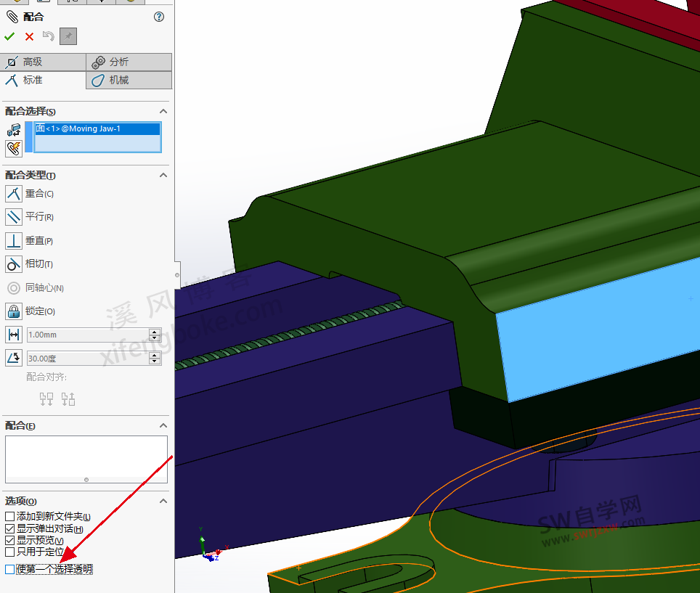The image size is (700, 593).
Task: Collapse the 配合选择 section
Action: 163,111
